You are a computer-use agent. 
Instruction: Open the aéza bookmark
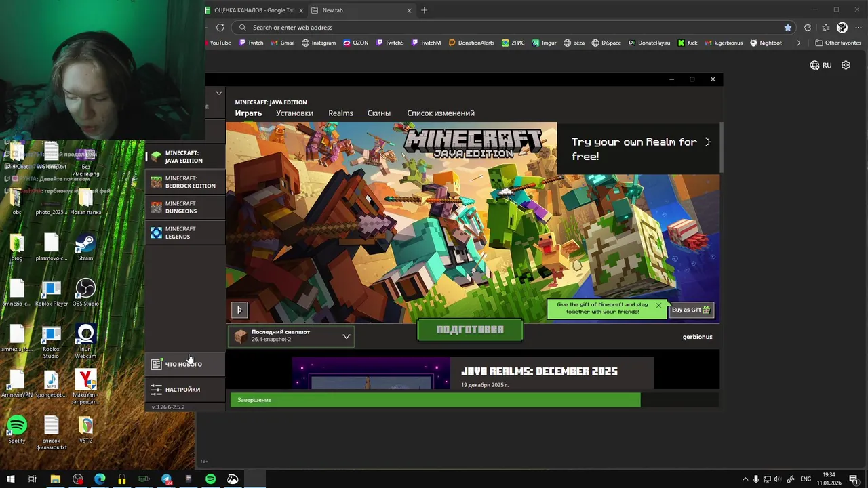click(574, 43)
